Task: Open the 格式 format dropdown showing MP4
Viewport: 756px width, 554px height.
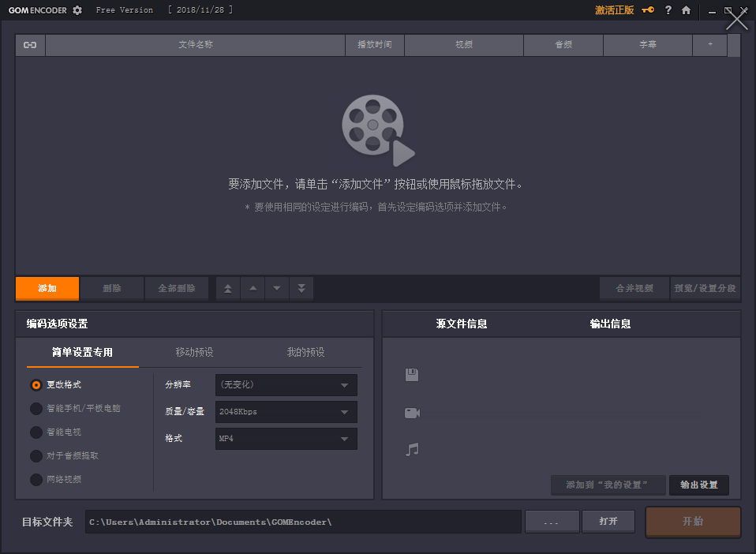Action: [286, 437]
